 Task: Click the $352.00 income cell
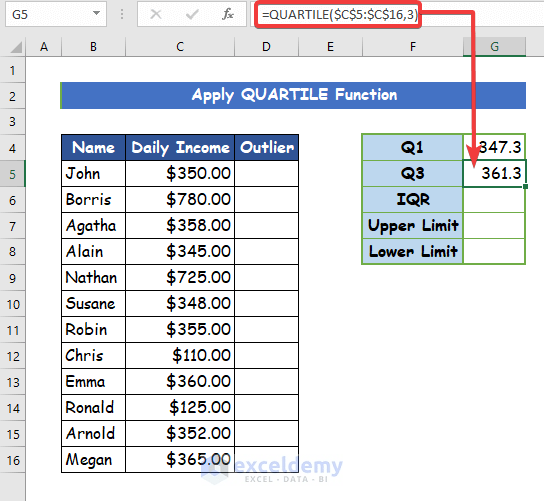[x=180, y=434]
